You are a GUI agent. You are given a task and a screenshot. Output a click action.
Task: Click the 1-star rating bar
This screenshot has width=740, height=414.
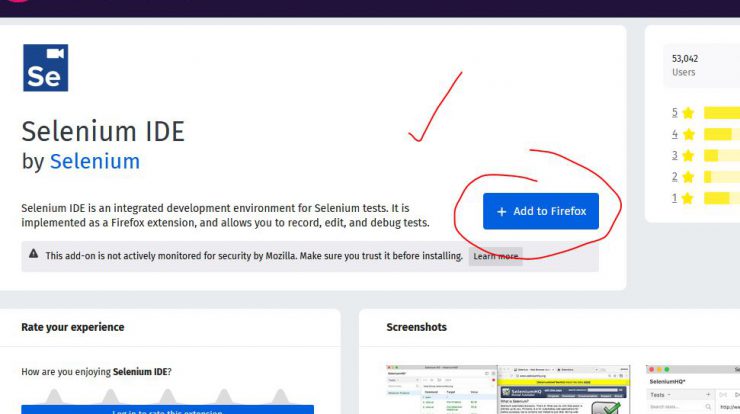point(722,198)
